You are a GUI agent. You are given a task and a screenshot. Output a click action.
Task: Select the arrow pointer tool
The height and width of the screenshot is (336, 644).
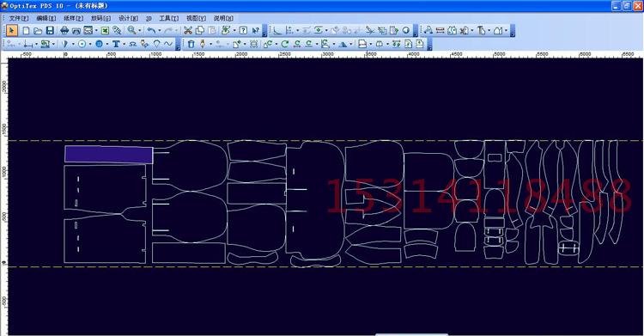point(11,30)
